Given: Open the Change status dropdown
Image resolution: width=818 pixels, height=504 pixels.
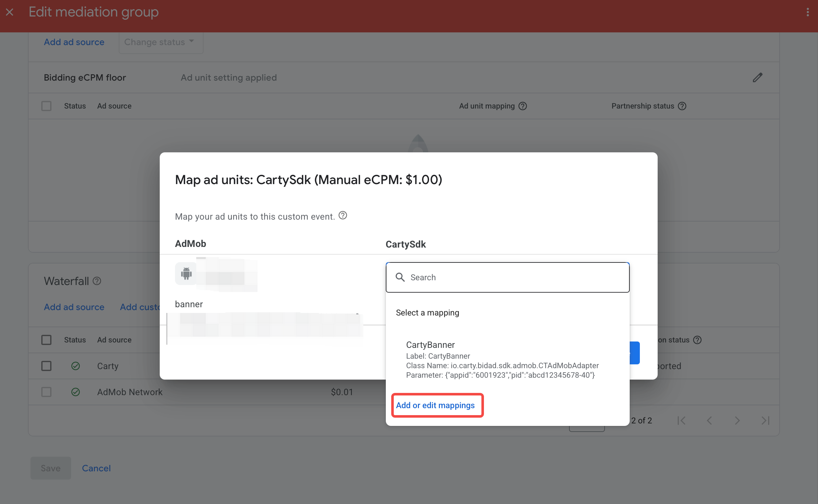Looking at the screenshot, I should (161, 42).
